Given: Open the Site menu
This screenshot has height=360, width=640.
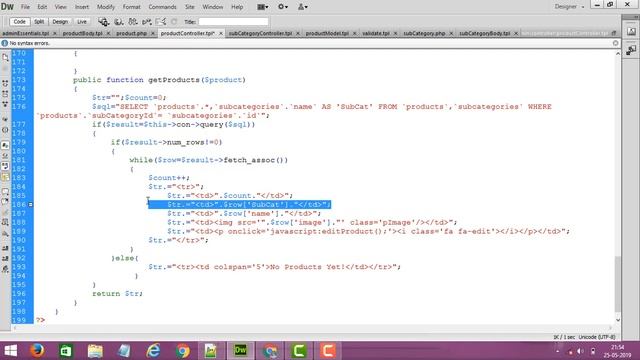Looking at the screenshot, I should 189,7.
